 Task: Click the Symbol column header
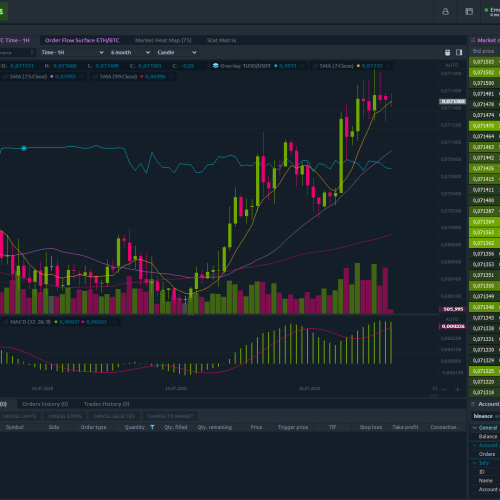click(15, 427)
